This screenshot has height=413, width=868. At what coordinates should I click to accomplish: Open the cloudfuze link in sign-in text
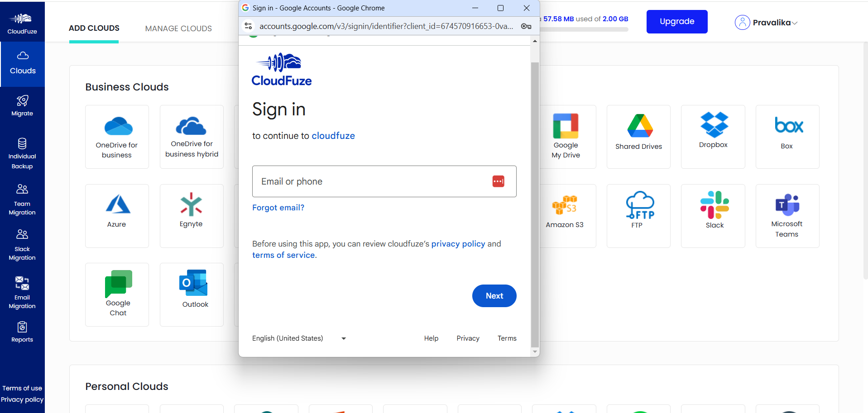point(333,136)
